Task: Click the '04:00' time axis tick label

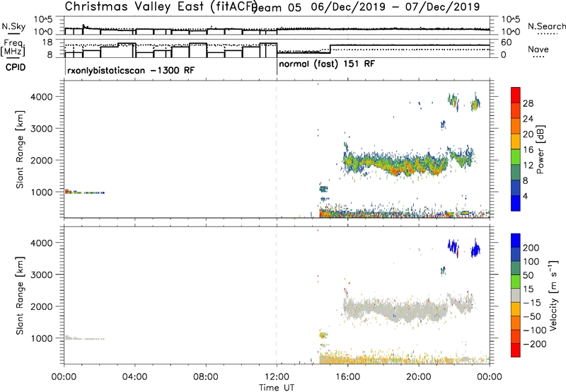Action: tap(134, 377)
